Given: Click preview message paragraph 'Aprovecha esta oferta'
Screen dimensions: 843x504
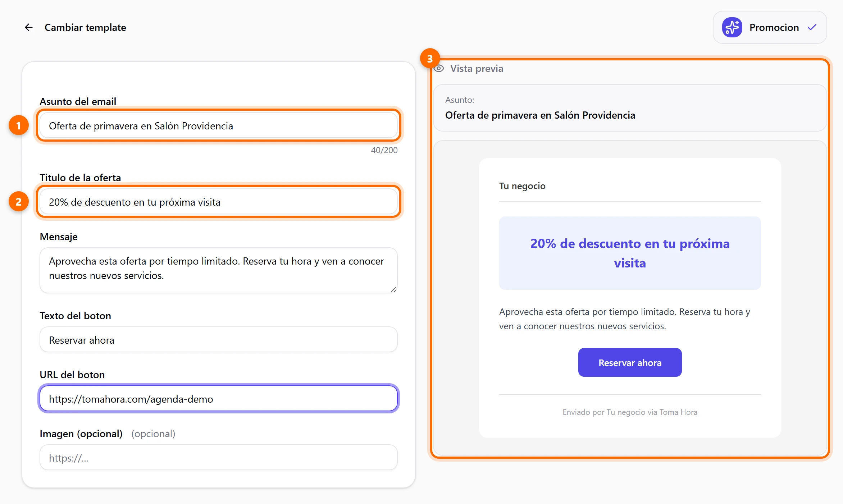Looking at the screenshot, I should click(625, 319).
